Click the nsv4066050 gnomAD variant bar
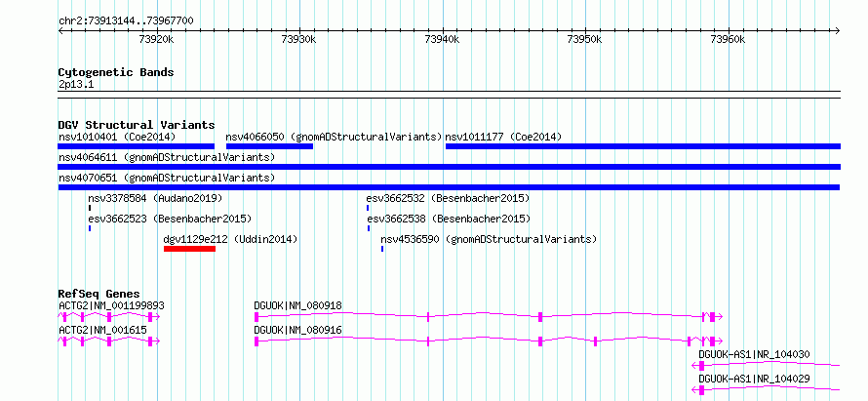The height and width of the screenshot is (401, 868). 269,146
